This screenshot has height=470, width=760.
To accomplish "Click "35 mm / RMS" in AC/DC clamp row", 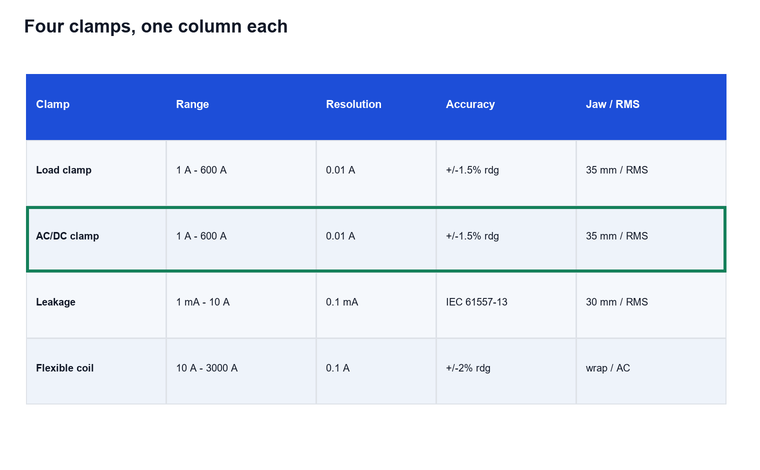I will tap(617, 236).
